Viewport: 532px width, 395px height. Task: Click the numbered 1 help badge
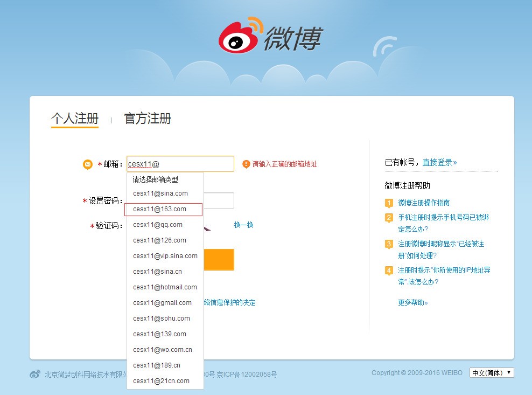click(x=389, y=203)
